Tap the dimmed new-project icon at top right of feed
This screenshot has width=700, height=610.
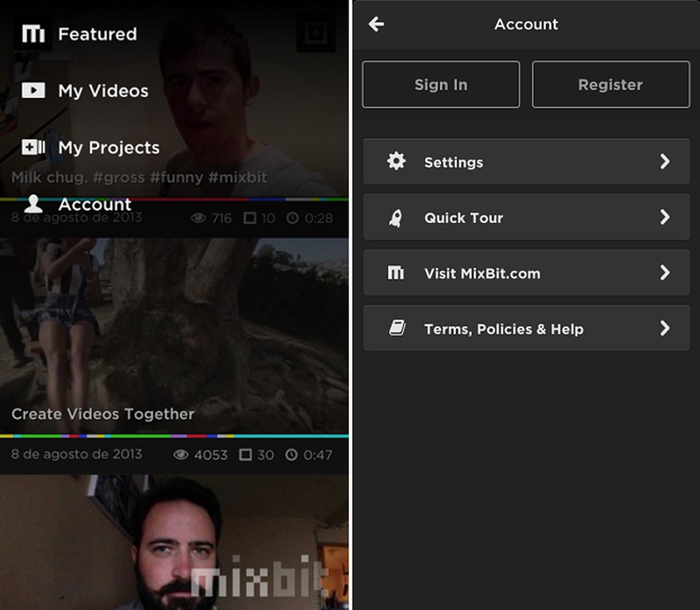click(x=316, y=33)
